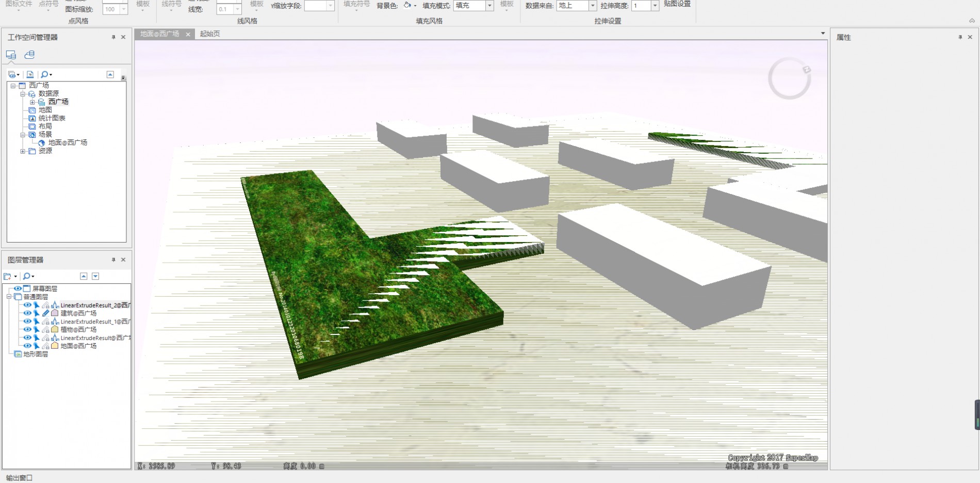
Task: Pin the 图层管理器 panel
Action: [x=113, y=260]
